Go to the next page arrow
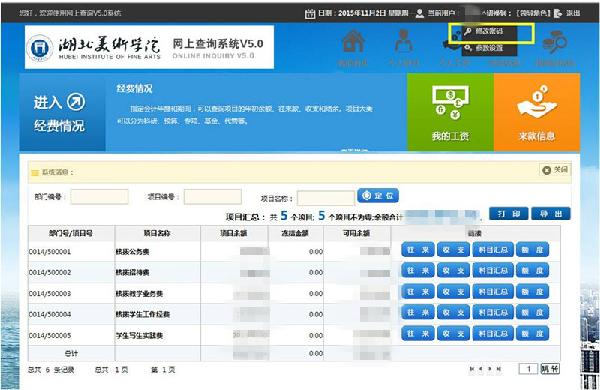 pos(489,369)
